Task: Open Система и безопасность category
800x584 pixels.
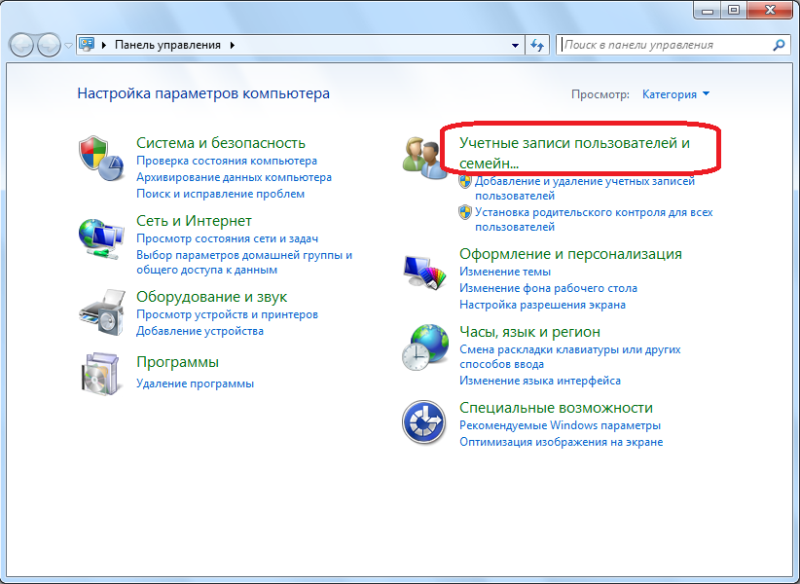Action: point(220,142)
